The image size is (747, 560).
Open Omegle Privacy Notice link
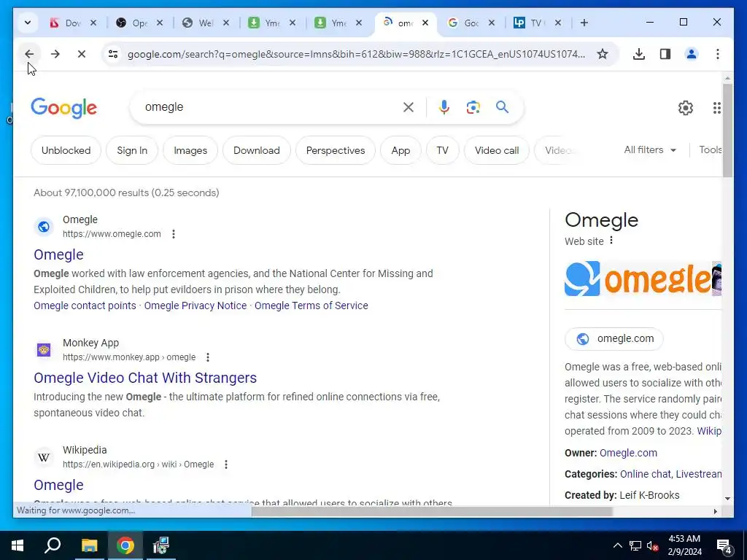click(x=196, y=306)
